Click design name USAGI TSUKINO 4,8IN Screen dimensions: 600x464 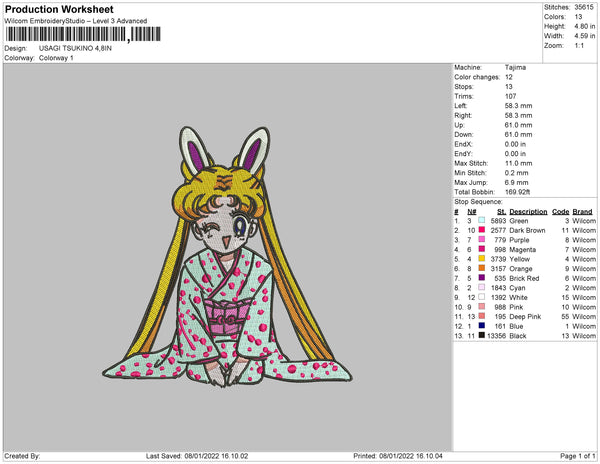point(75,48)
